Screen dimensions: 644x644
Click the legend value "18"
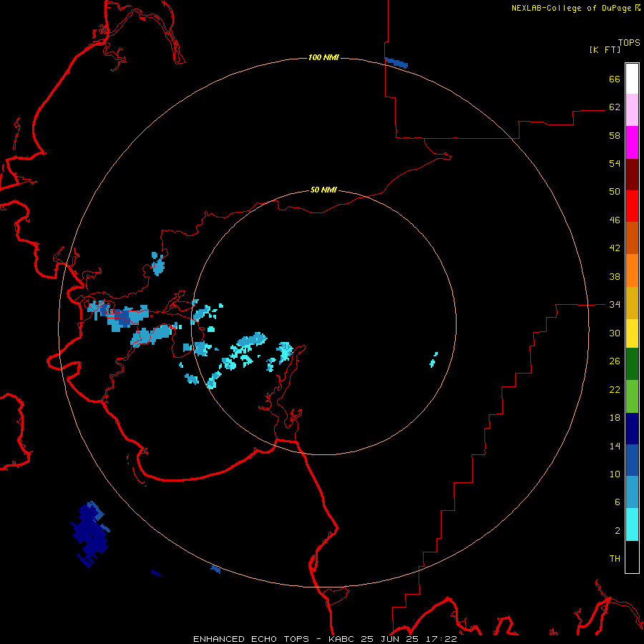coord(615,418)
